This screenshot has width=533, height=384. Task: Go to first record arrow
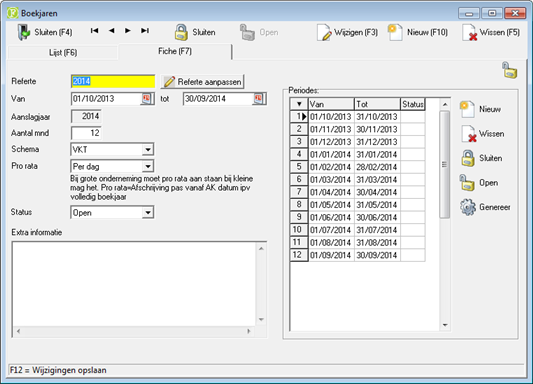pos(94,31)
